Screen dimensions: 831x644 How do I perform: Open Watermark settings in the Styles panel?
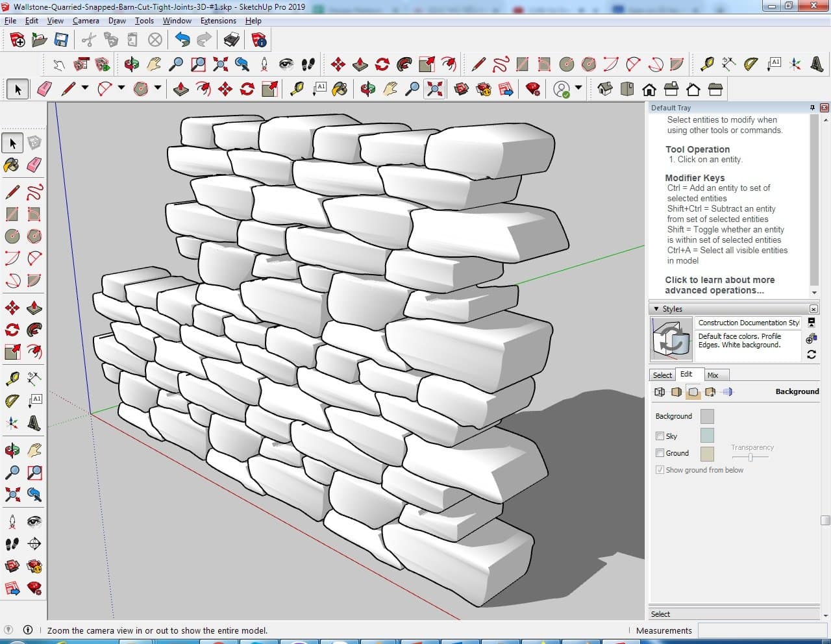[710, 392]
